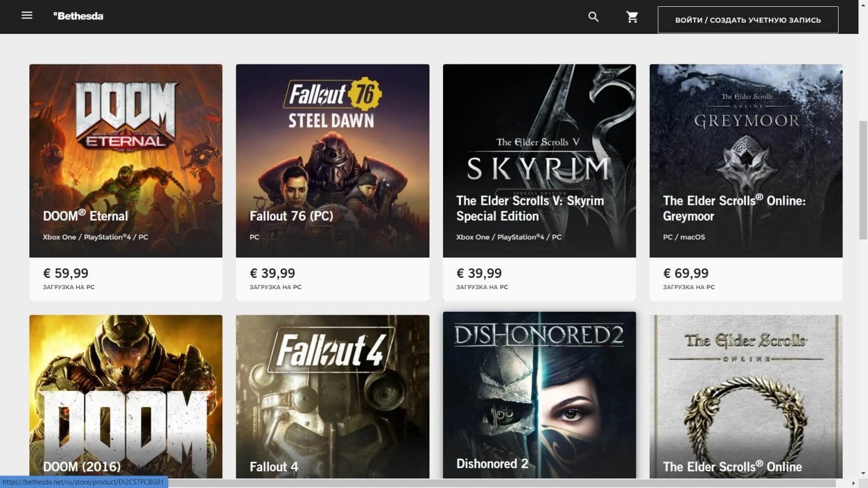Click the sign in / create account button

click(x=748, y=20)
